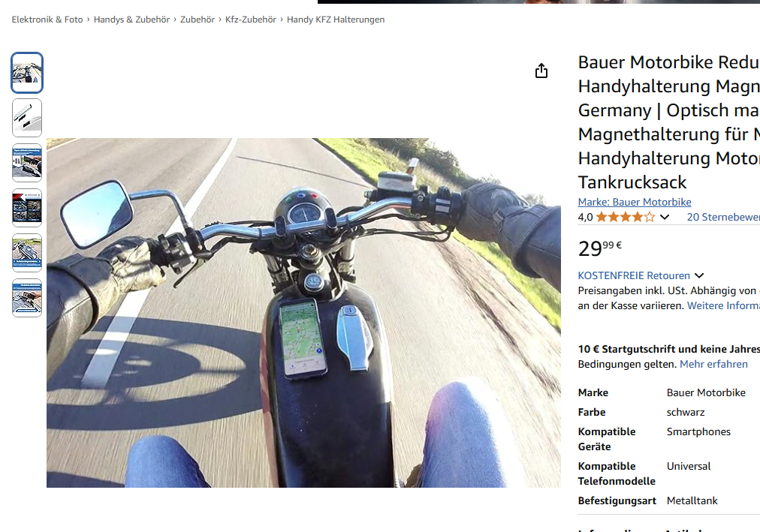The height and width of the screenshot is (532, 760).
Task: Click the price 29,99 €
Action: pos(600,248)
